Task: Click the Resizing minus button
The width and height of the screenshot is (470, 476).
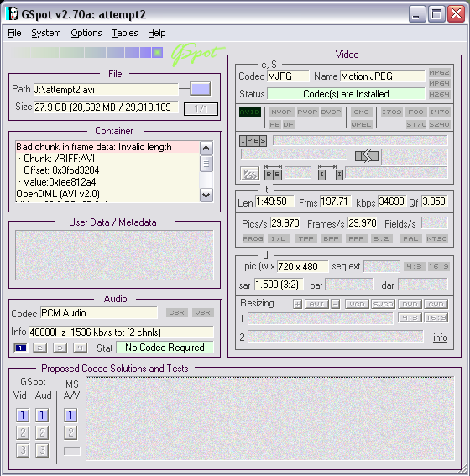Action: click(335, 304)
